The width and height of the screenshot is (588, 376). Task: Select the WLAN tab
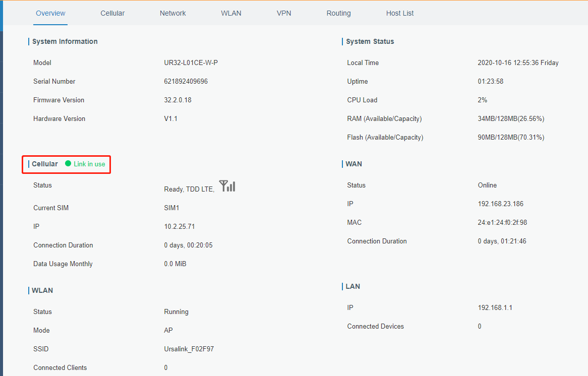(x=231, y=13)
